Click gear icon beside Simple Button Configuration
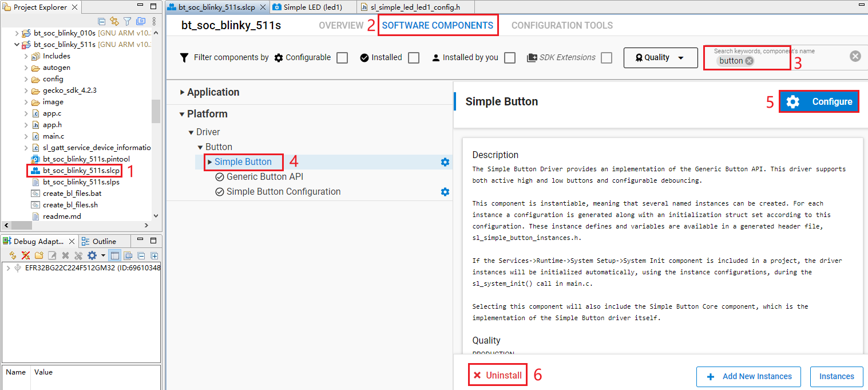 (445, 192)
